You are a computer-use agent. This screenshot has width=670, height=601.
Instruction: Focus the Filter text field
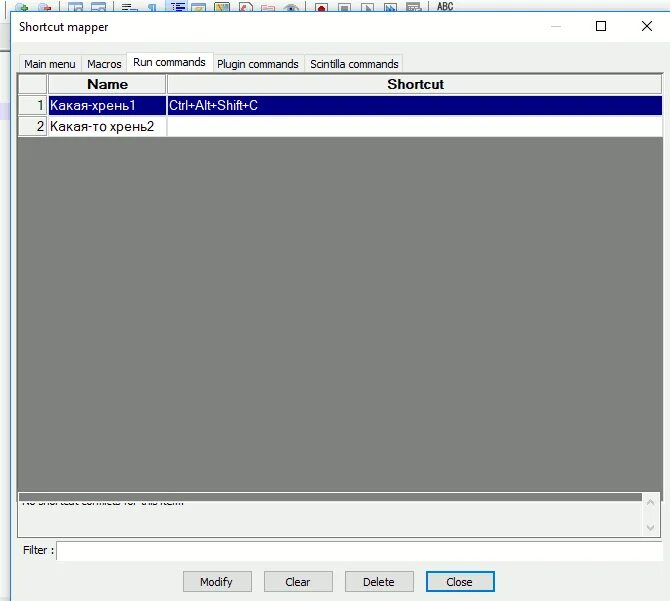[359, 551]
